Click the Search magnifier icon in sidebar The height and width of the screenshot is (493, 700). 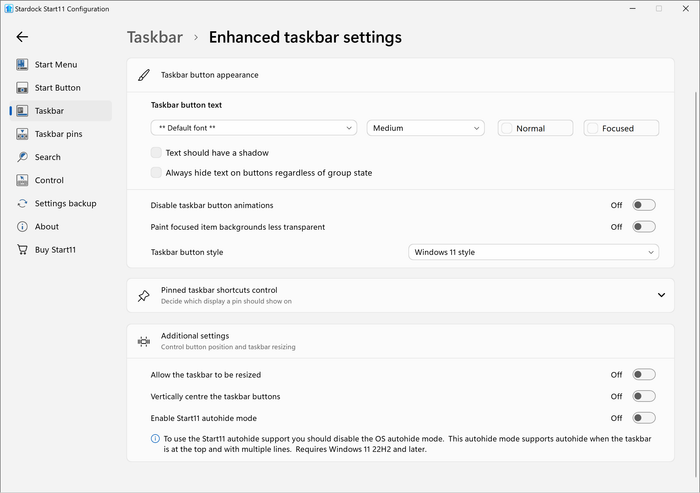click(22, 157)
